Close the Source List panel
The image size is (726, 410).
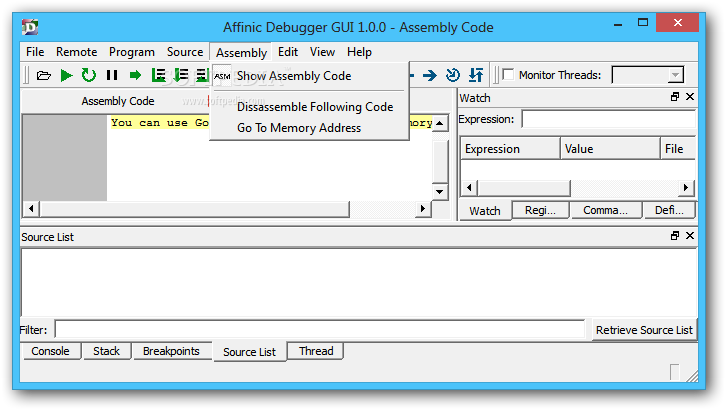click(690, 236)
